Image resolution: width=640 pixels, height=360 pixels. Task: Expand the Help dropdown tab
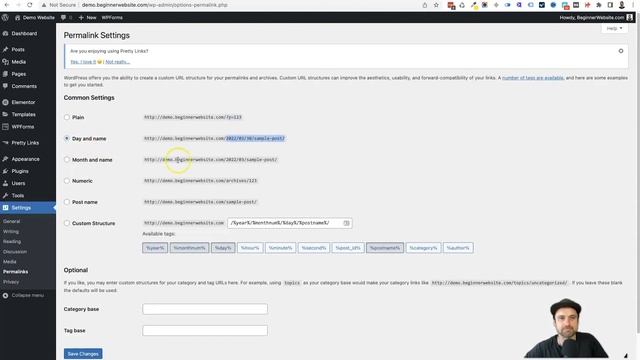[x=614, y=28]
